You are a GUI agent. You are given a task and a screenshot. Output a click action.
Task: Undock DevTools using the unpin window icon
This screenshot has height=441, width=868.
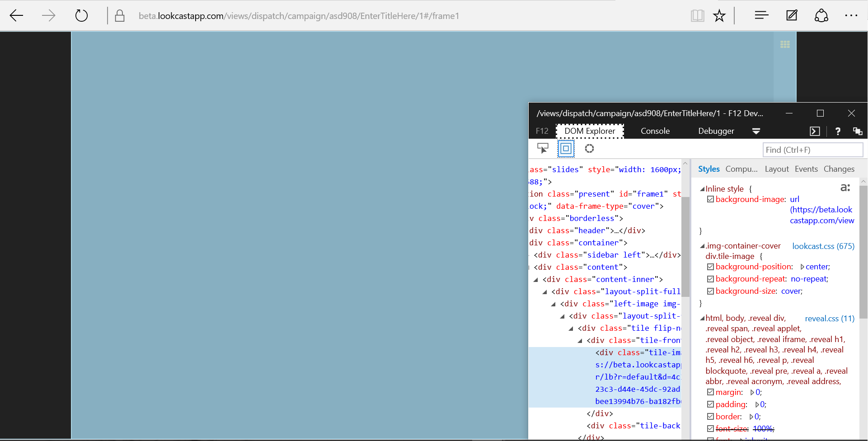tap(858, 131)
